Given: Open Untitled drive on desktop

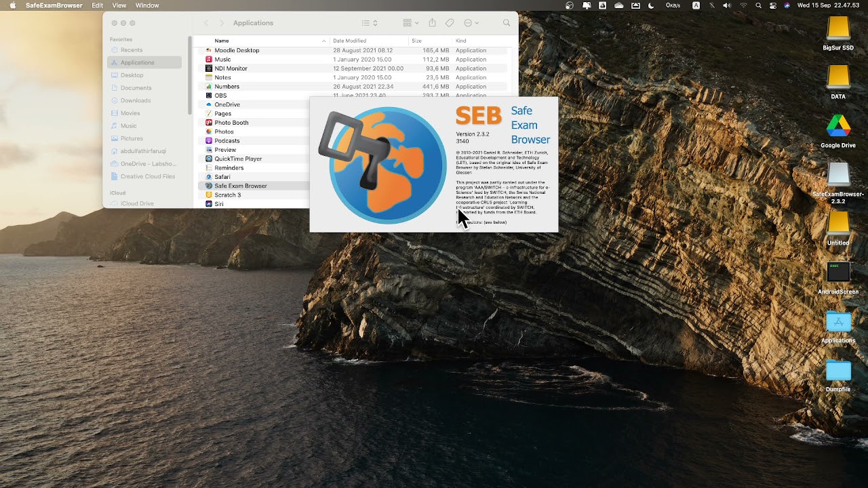Looking at the screenshot, I should [x=838, y=228].
